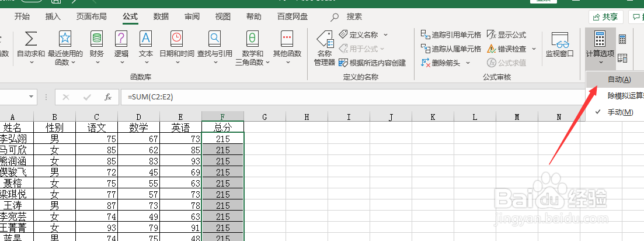Open the Baidu Netdisk (百度网盘) tab
Image resolution: width=644 pixels, height=241 pixels.
point(293,17)
